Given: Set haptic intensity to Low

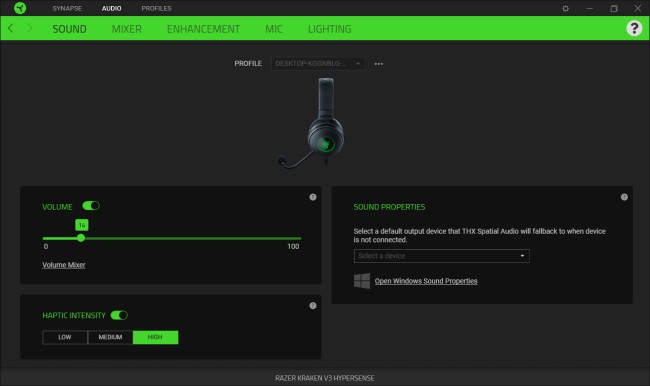Looking at the screenshot, I should [x=65, y=337].
